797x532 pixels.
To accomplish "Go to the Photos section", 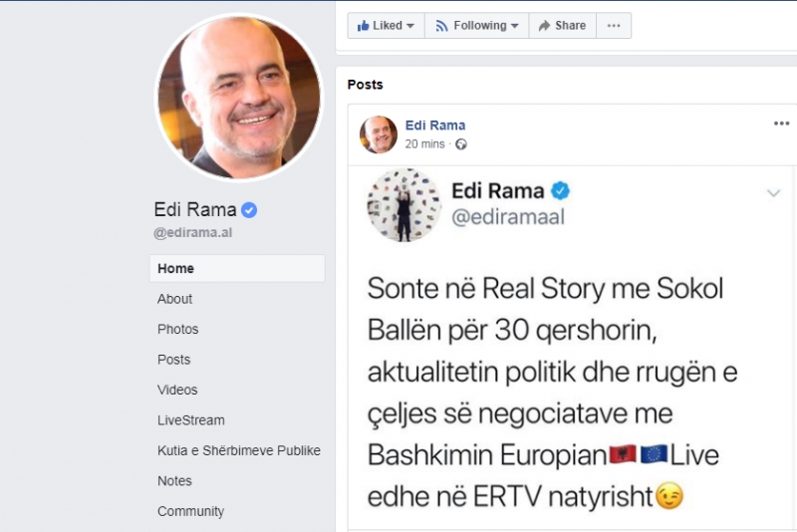I will pos(178,329).
